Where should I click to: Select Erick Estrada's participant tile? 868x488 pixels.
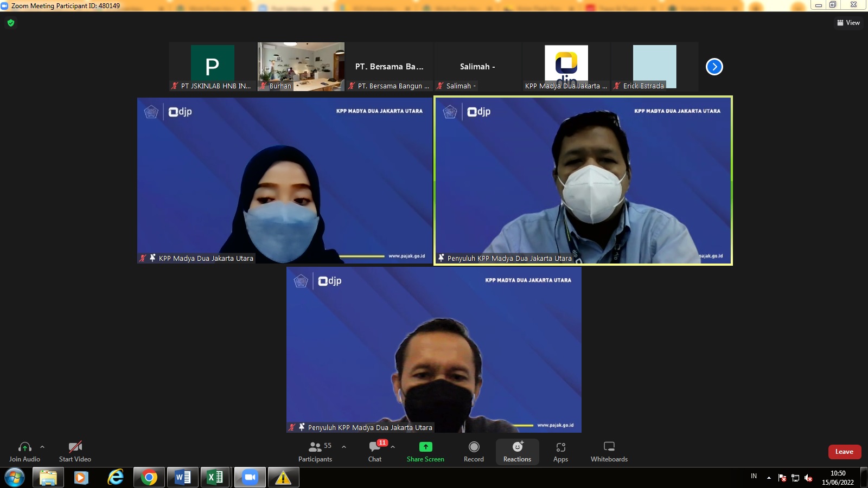654,66
